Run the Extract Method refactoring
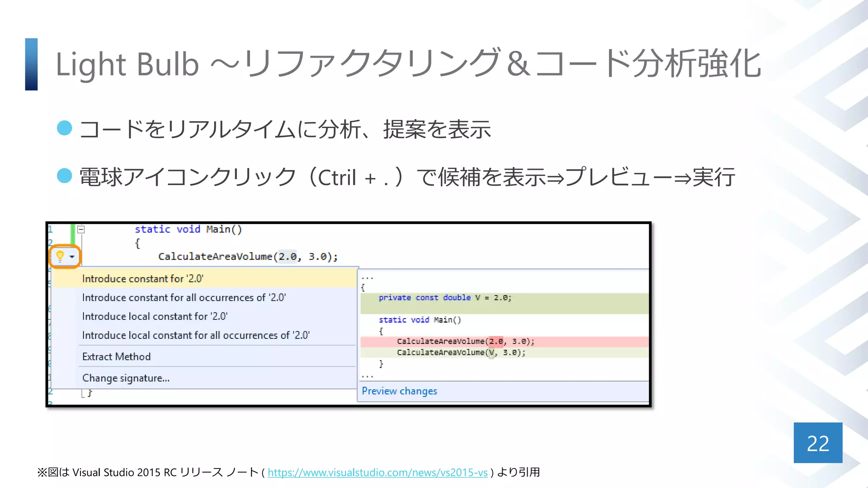 116,357
